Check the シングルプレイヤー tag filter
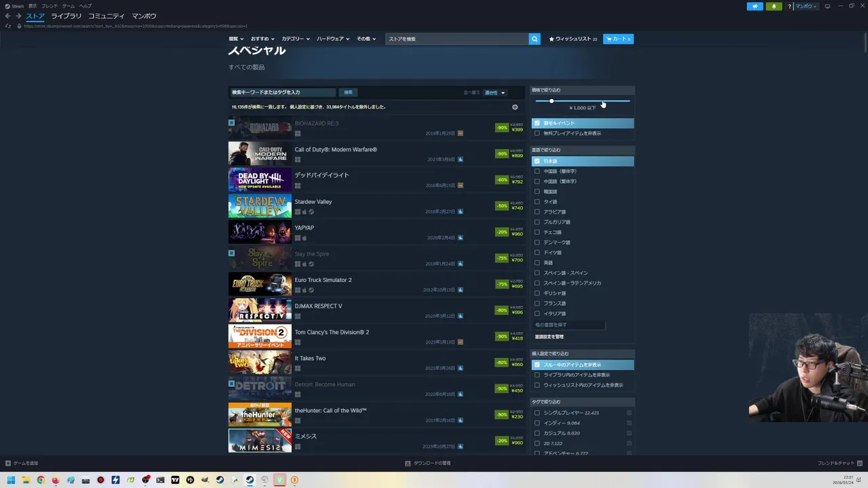This screenshot has height=488, width=868. pyautogui.click(x=537, y=413)
